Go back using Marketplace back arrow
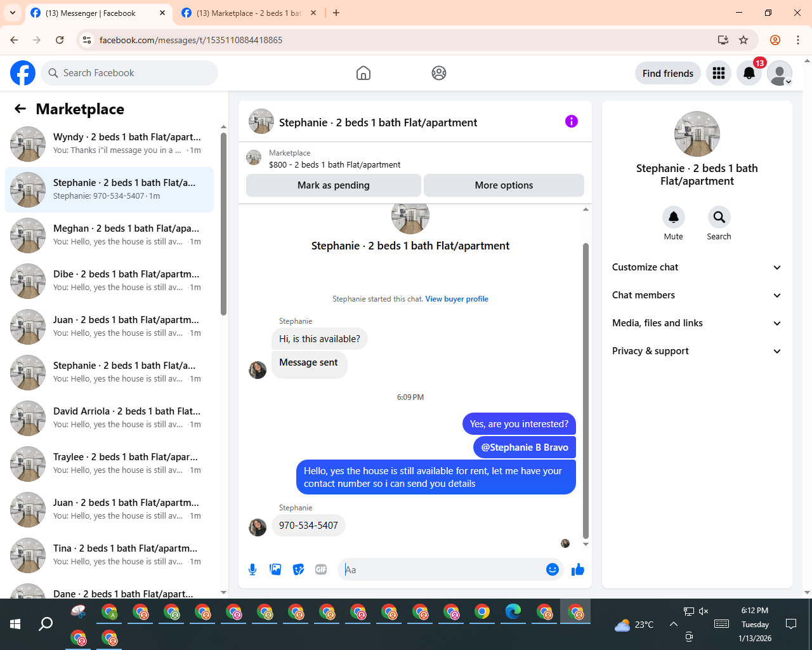 20,109
